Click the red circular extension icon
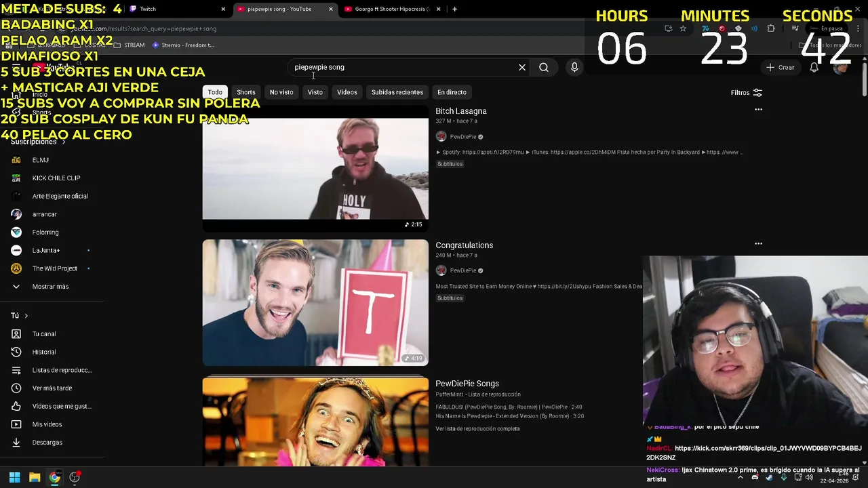The height and width of the screenshot is (488, 868). pyautogui.click(x=722, y=28)
